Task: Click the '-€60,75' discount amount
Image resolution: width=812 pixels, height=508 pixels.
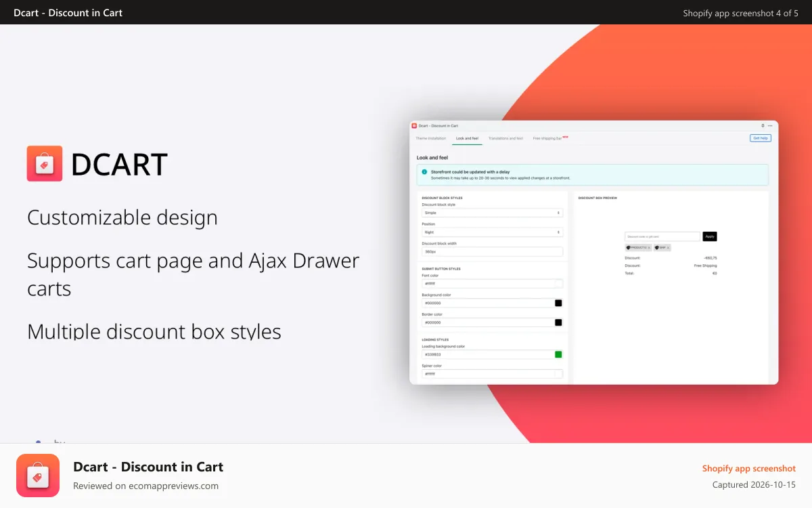Action: point(710,258)
